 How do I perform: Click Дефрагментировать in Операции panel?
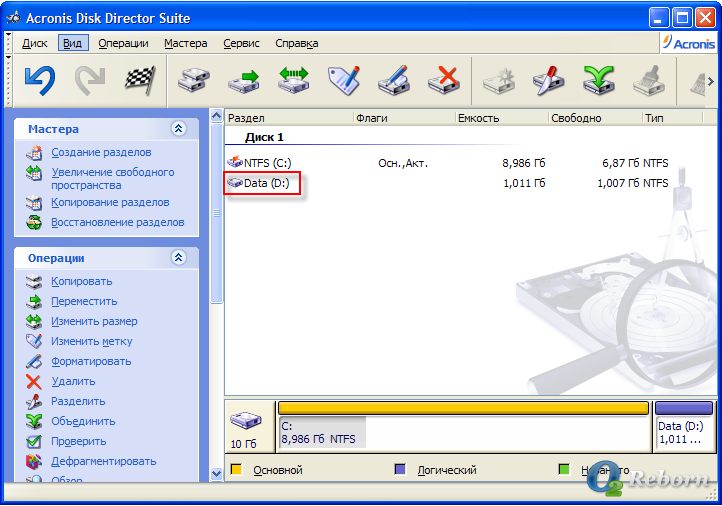tap(104, 461)
